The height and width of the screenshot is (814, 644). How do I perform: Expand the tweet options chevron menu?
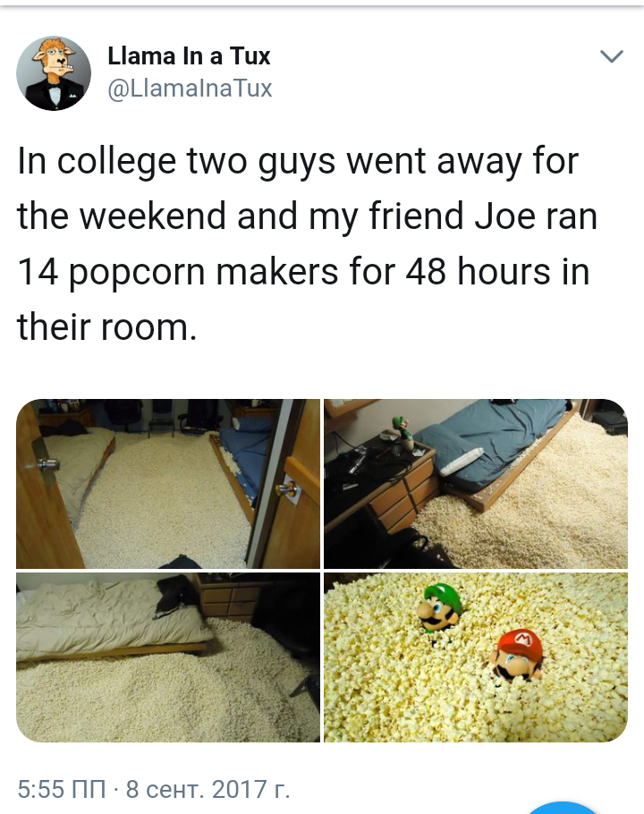click(611, 55)
